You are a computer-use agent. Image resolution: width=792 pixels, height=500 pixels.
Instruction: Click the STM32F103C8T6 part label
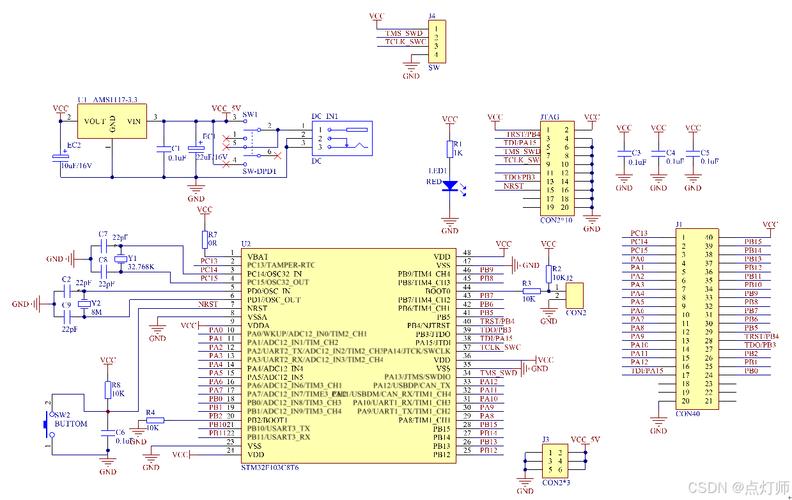[269, 467]
